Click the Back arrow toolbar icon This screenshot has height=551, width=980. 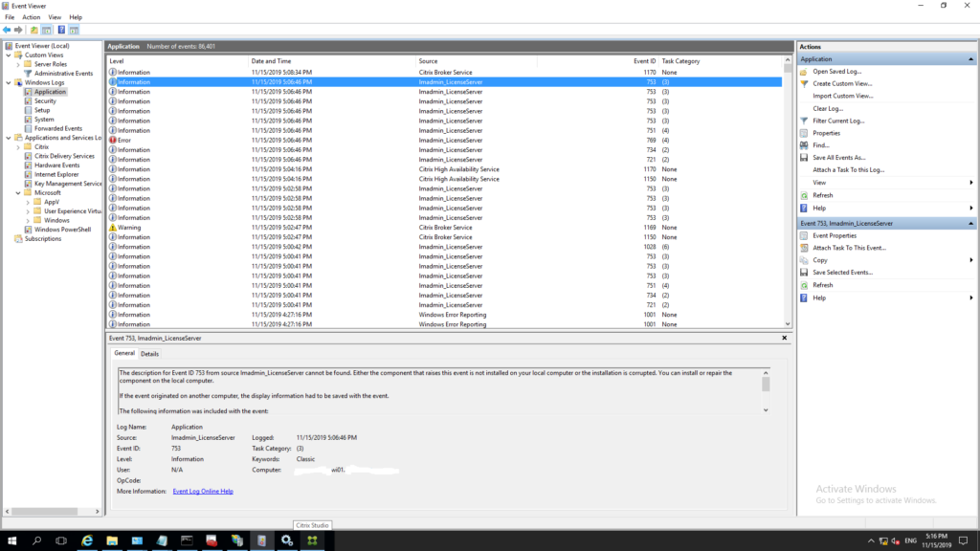(7, 30)
